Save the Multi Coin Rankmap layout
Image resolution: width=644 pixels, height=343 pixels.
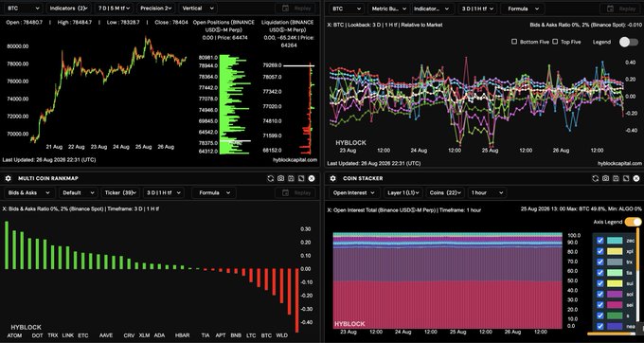click(291, 178)
